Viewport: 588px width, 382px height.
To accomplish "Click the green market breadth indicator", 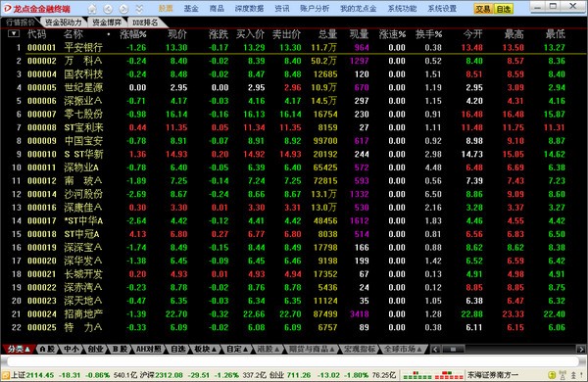I will pyautogui.click(x=417, y=375).
